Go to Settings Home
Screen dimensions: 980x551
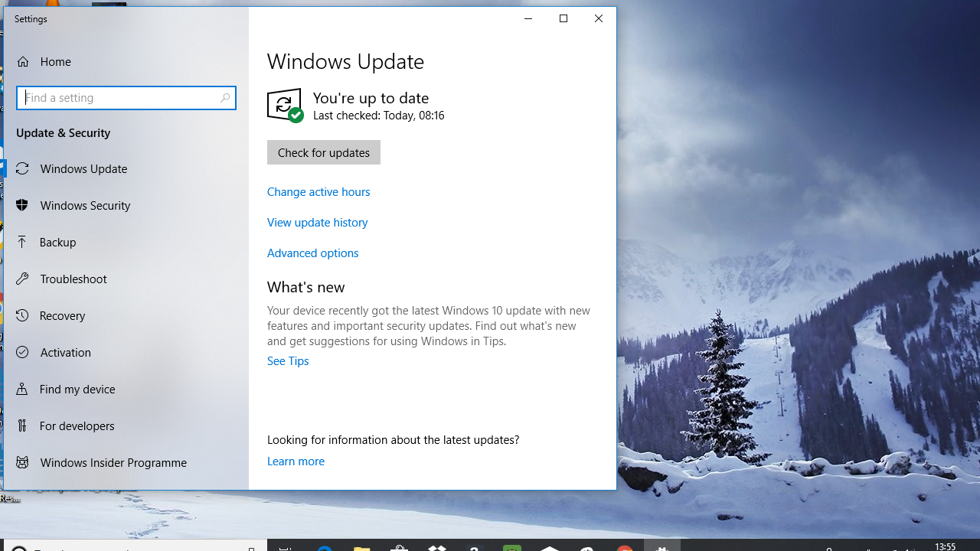point(54,61)
